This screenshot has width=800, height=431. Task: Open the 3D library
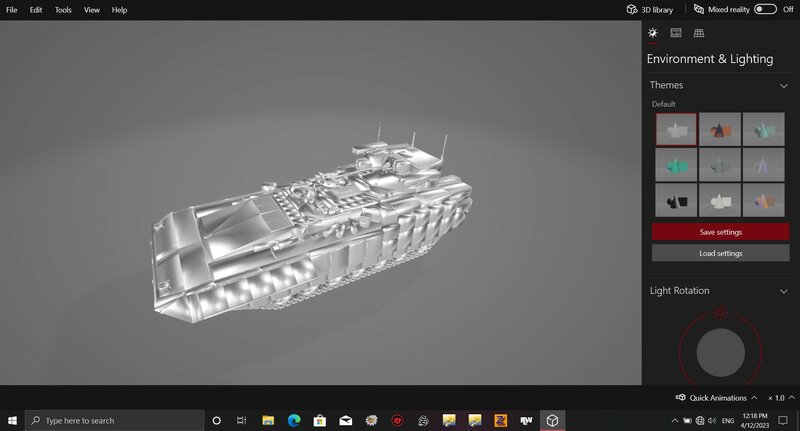click(x=649, y=10)
